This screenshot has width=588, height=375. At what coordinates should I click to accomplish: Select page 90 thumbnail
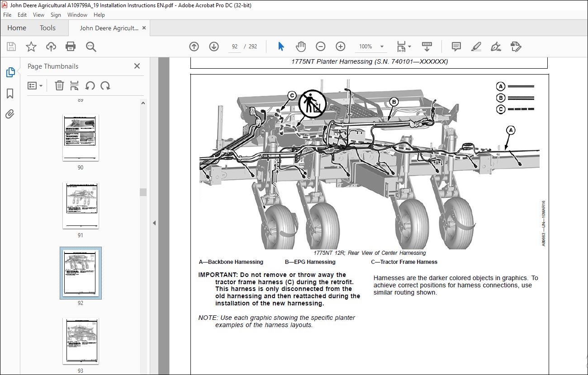81,137
